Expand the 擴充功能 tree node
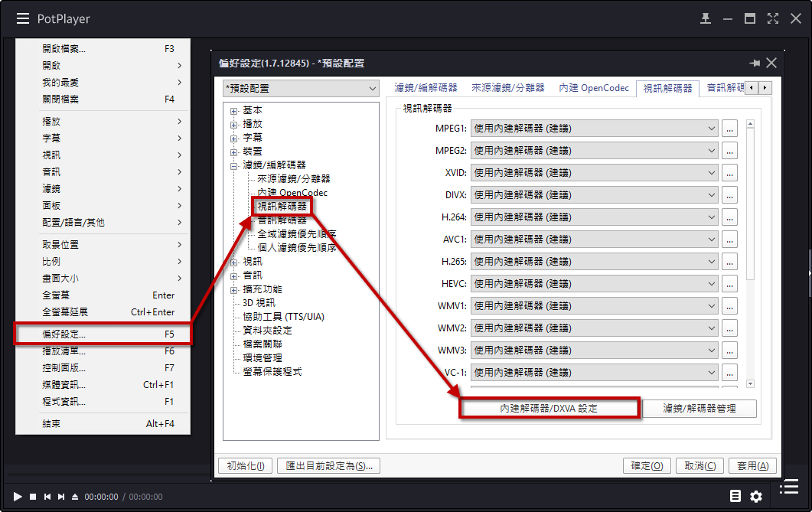Screen dimensions: 812x512 [x=234, y=290]
